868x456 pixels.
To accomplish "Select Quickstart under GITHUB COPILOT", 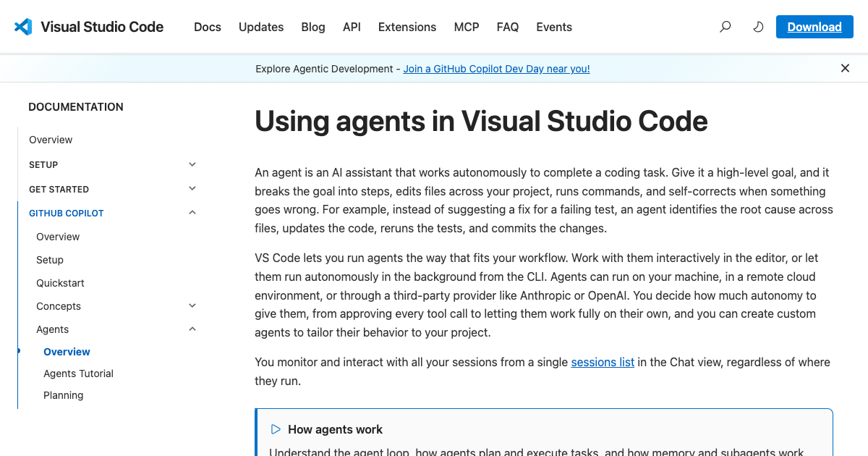I will click(x=60, y=283).
